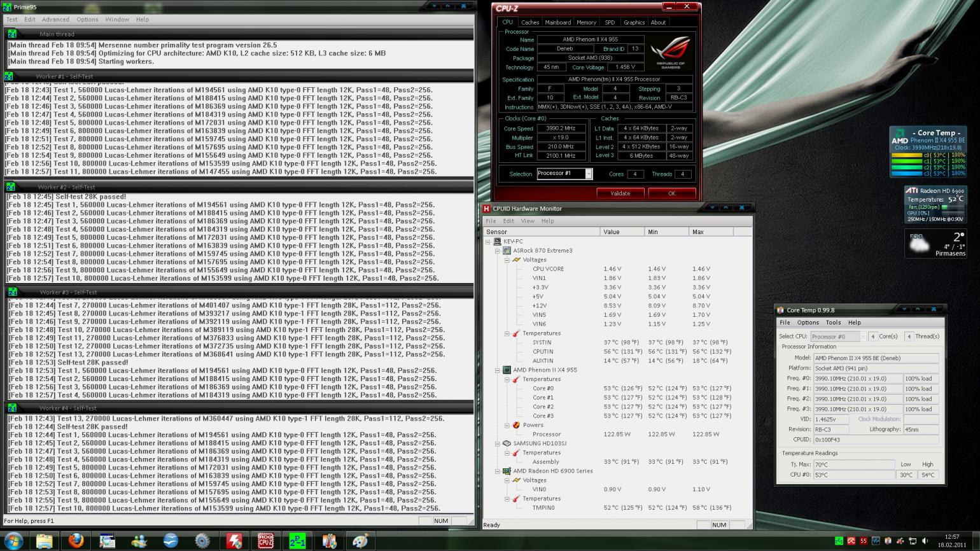This screenshot has width=980, height=551.
Task: Open the Prime95 Advanced menu
Action: pos(56,19)
